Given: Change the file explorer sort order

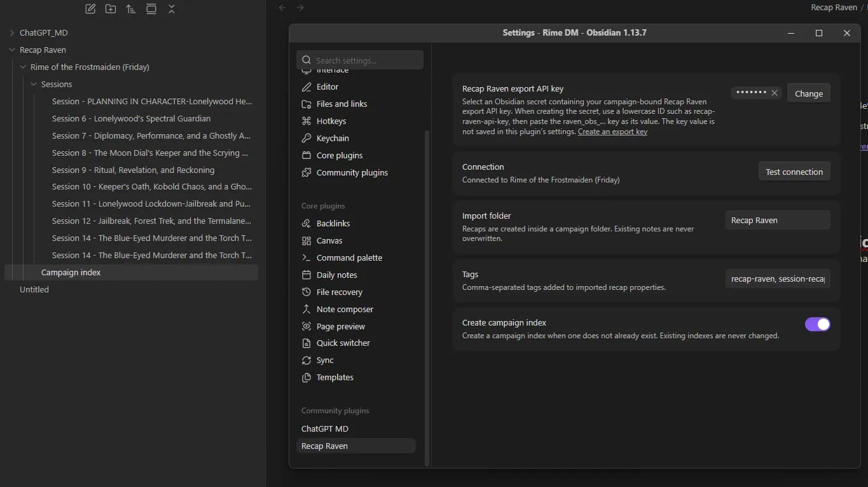Looking at the screenshot, I should click(x=131, y=9).
